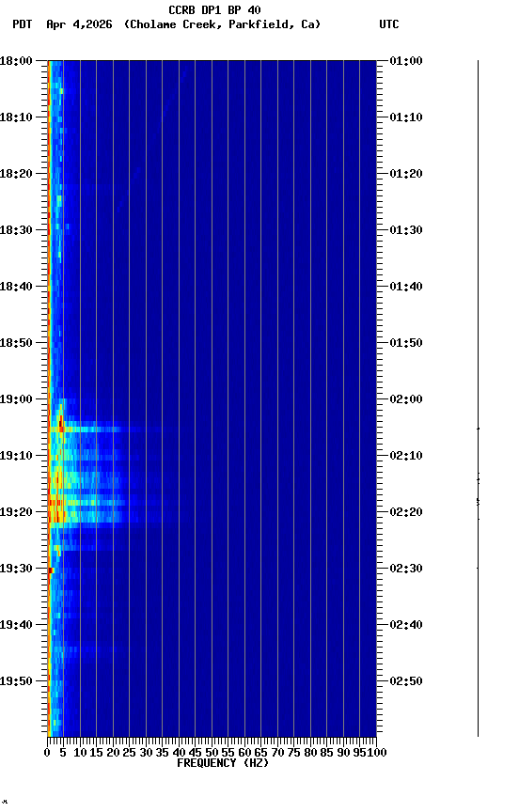
Task: Click the "Apr 4,2026" date label
Action: (x=79, y=24)
